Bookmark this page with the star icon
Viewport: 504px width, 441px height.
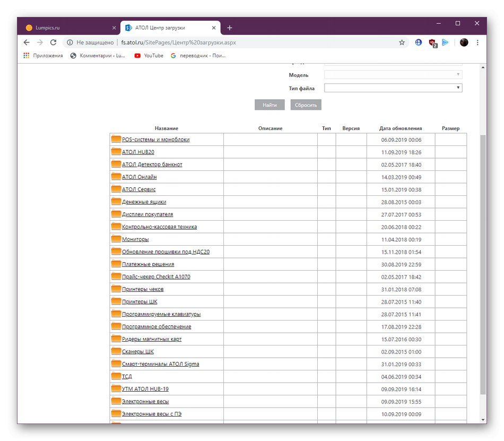click(x=402, y=42)
